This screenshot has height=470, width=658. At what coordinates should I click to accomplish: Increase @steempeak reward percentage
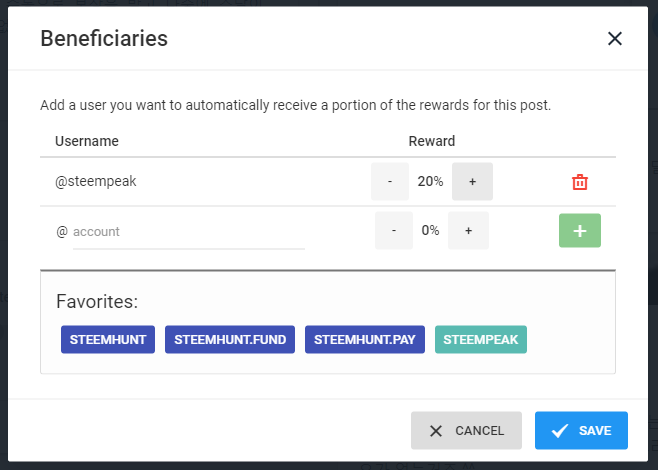click(472, 182)
